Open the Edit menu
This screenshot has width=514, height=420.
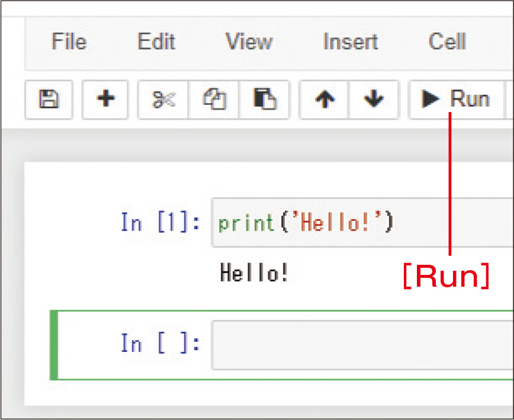pos(156,42)
